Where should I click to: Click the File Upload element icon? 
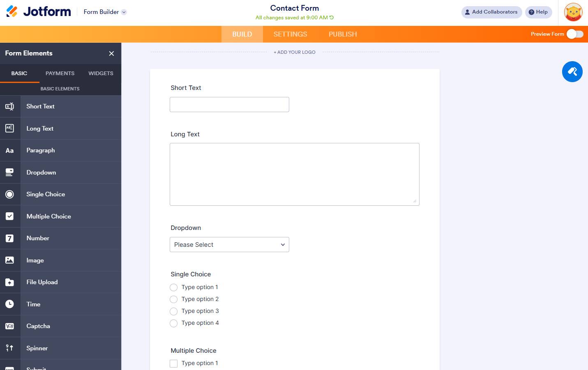(10, 282)
